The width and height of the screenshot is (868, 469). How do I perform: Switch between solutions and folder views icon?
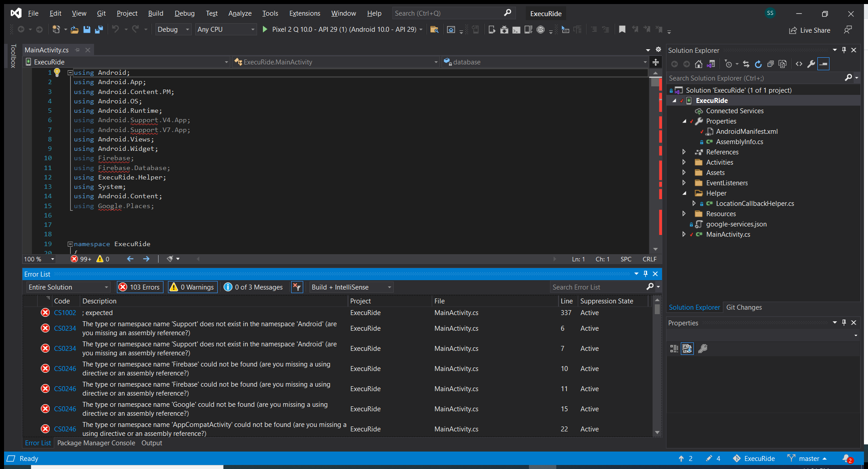[711, 64]
